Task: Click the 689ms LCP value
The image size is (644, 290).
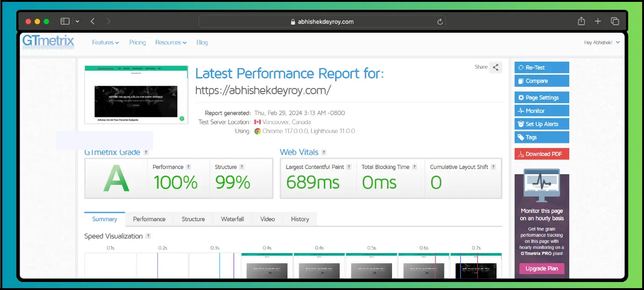Action: click(313, 183)
